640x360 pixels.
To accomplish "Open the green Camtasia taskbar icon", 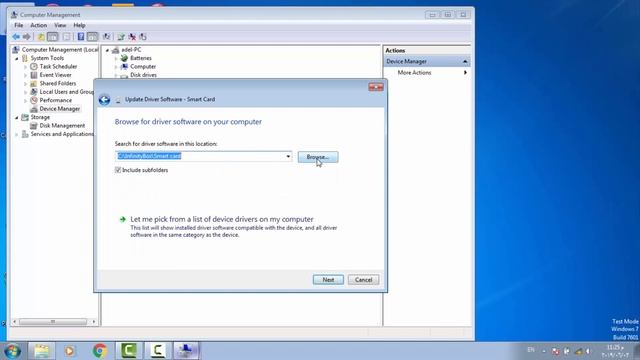I will pyautogui.click(x=129, y=351).
